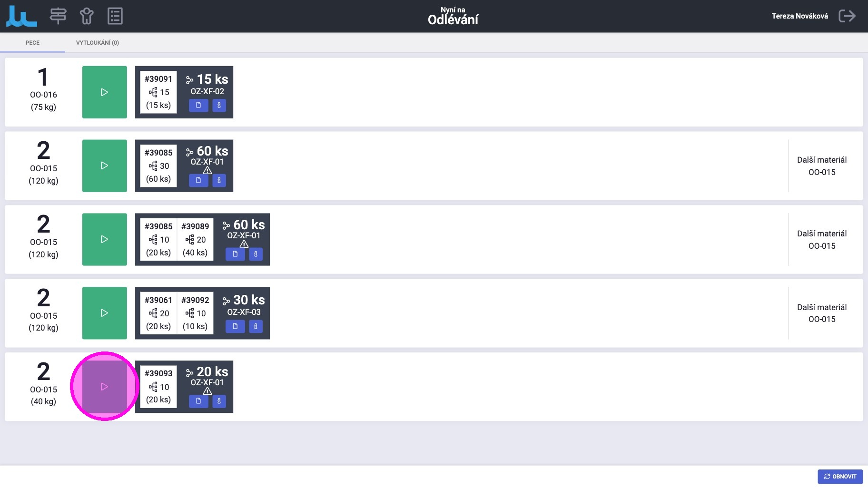The image size is (868, 488).
Task: Show info icon on #39093 batch card
Action: coord(219,401)
